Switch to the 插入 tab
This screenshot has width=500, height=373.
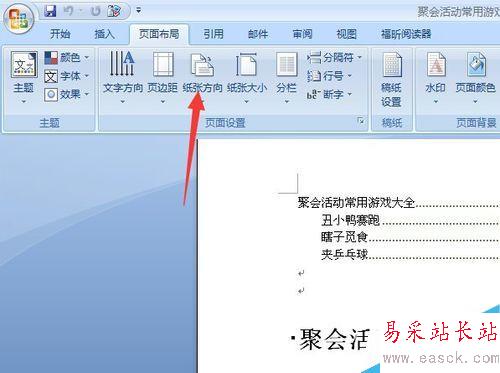104,34
